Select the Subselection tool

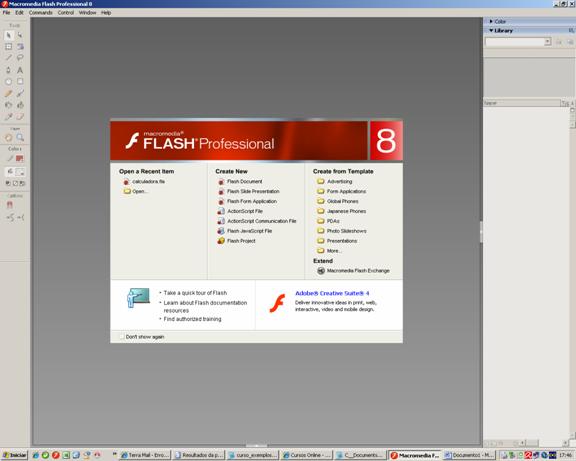(20, 35)
